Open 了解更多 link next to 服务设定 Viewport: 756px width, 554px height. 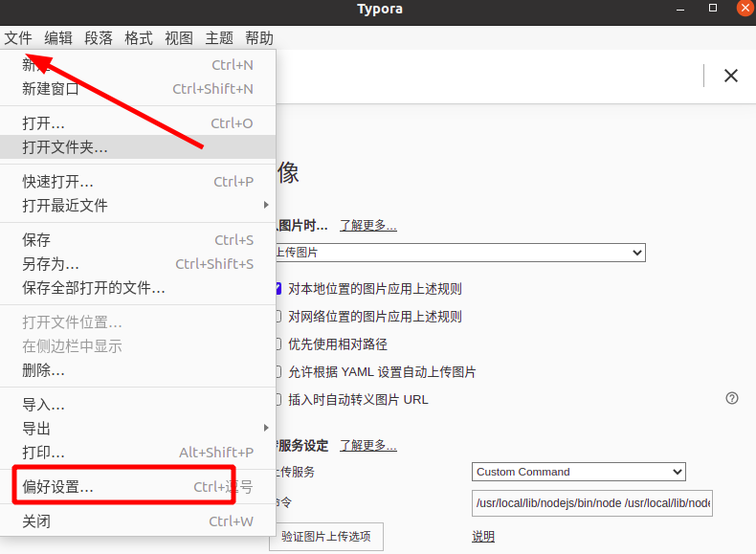tap(368, 445)
